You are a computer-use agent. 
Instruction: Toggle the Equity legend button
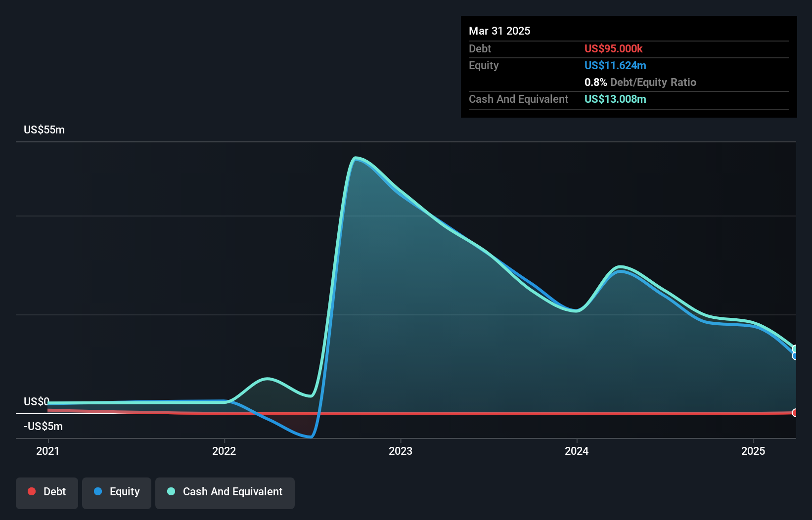pos(117,493)
